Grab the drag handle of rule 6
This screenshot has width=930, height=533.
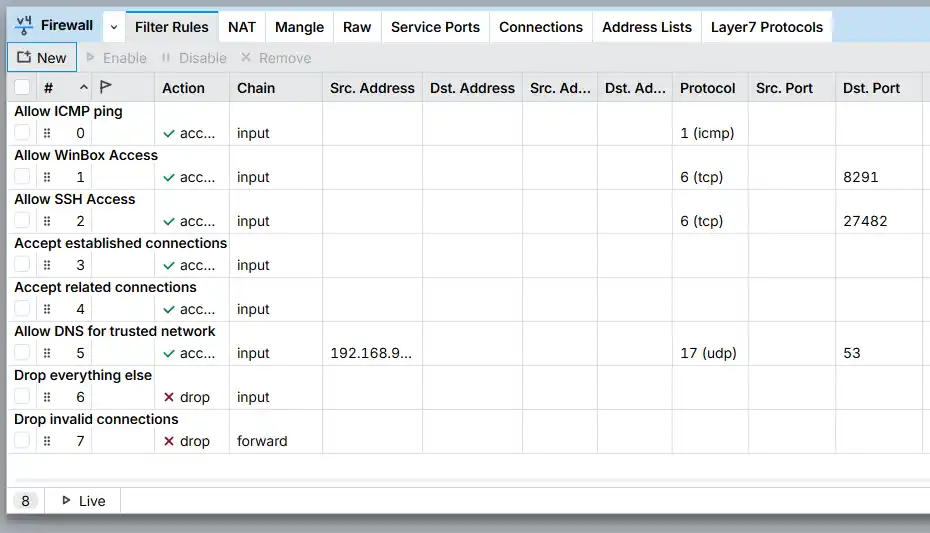point(47,397)
